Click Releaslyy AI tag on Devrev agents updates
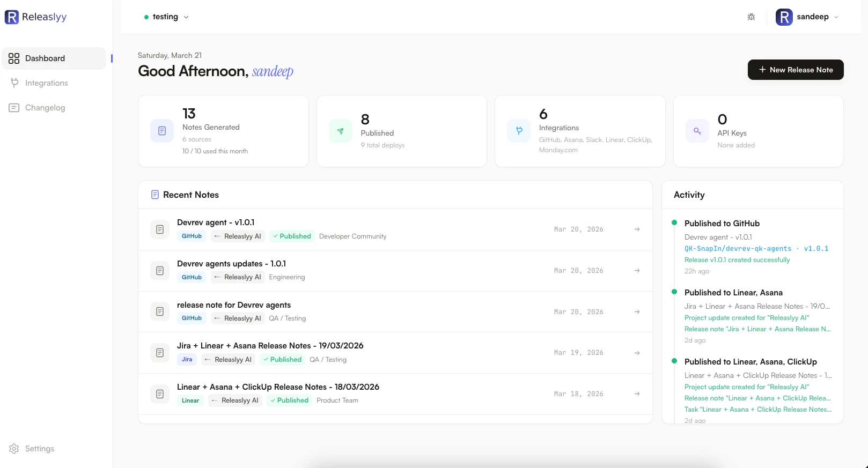The height and width of the screenshot is (468, 868). pos(238,277)
